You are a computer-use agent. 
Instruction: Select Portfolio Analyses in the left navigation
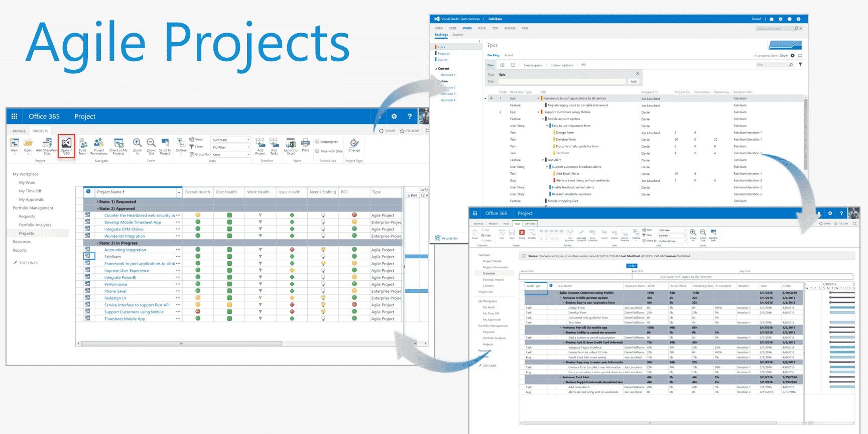click(35, 225)
